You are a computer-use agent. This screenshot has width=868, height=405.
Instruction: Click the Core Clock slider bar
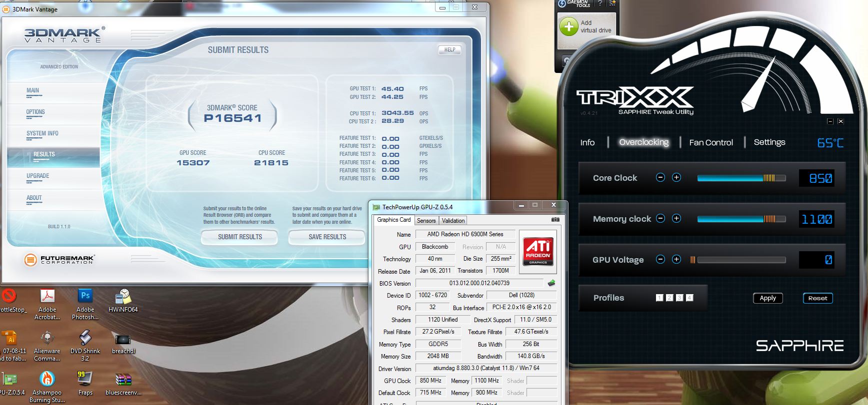pos(741,178)
